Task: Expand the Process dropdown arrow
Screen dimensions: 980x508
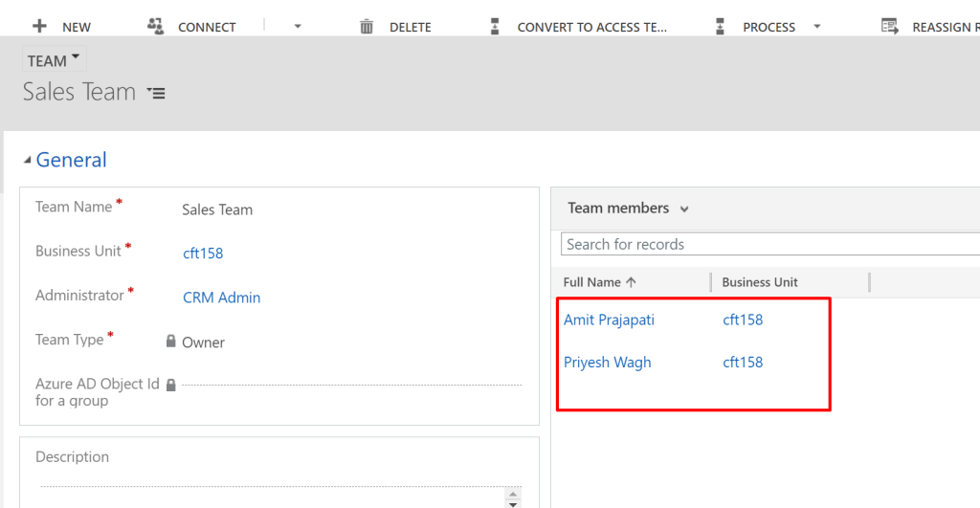Action: pyautogui.click(x=816, y=27)
